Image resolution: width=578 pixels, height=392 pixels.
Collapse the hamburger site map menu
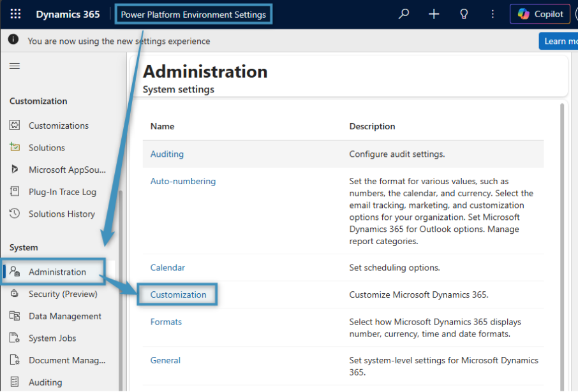click(x=15, y=66)
